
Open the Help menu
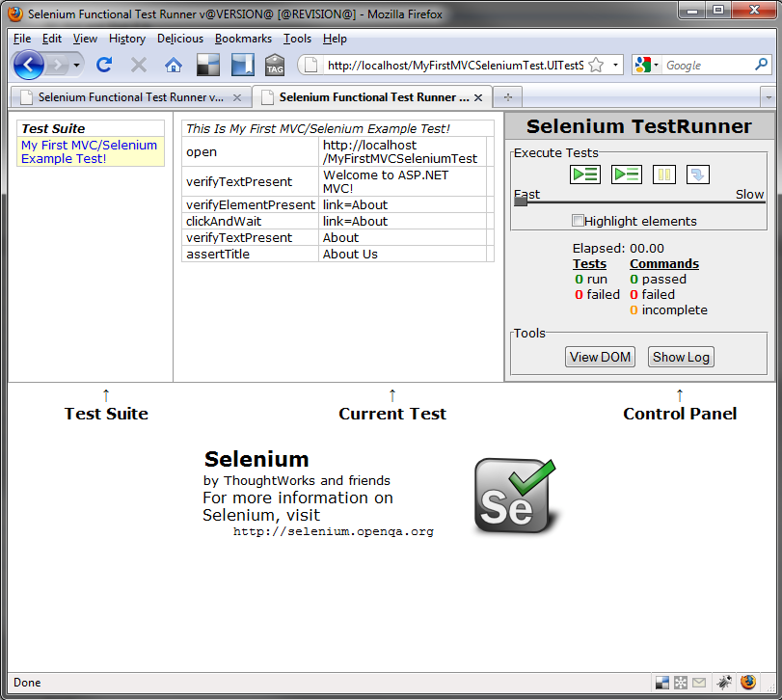[x=335, y=39]
